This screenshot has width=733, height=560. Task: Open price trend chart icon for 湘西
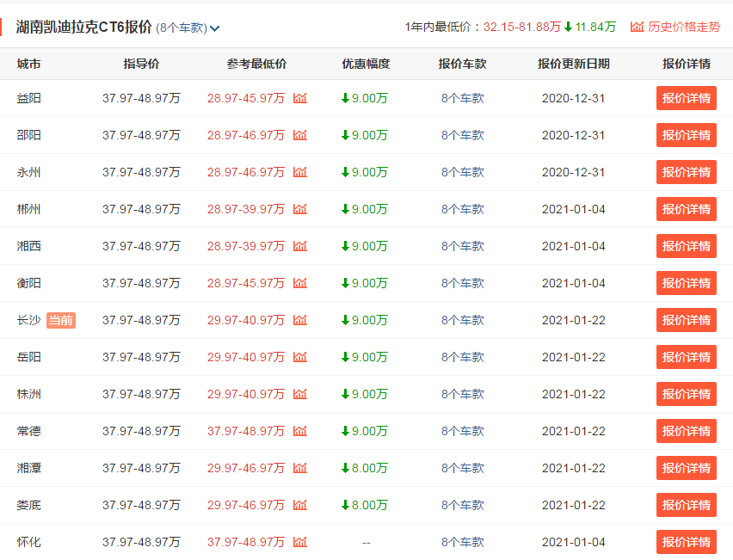[x=300, y=246]
